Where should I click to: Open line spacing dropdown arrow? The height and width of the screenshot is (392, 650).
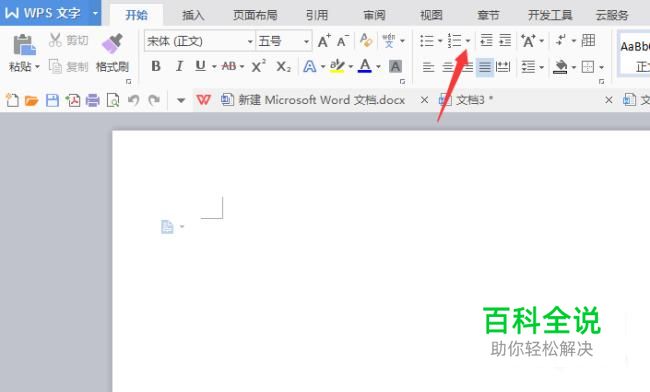click(x=541, y=67)
